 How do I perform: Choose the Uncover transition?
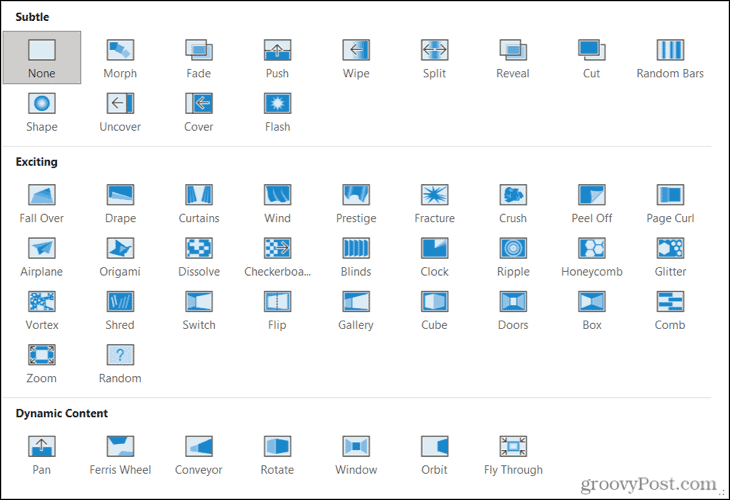(x=120, y=111)
